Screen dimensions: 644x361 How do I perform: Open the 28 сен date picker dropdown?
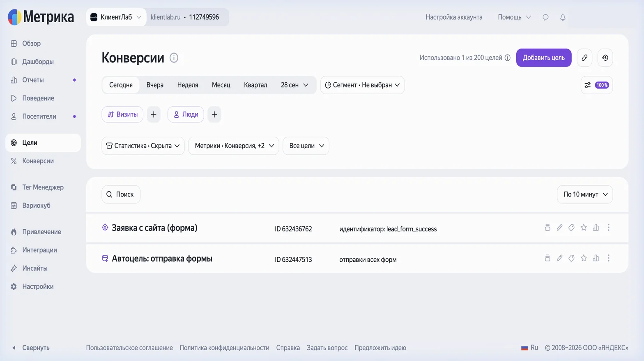(x=294, y=85)
